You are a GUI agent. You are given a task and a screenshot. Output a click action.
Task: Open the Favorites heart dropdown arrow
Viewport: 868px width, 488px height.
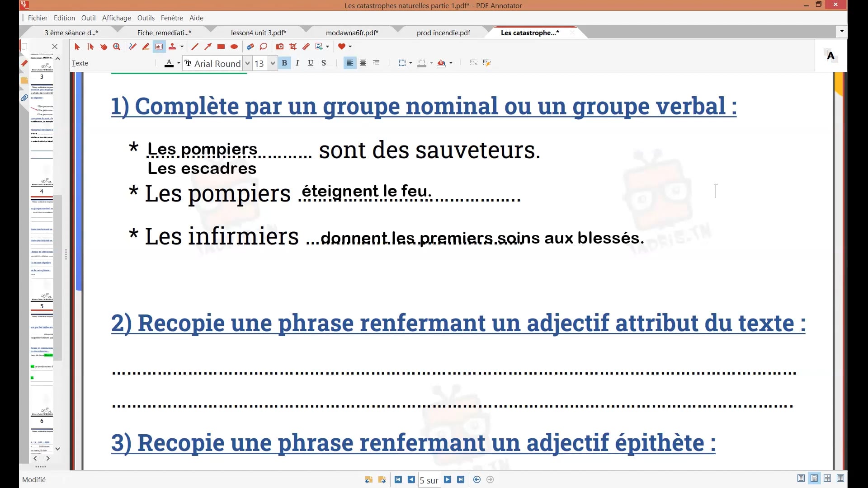tap(350, 47)
